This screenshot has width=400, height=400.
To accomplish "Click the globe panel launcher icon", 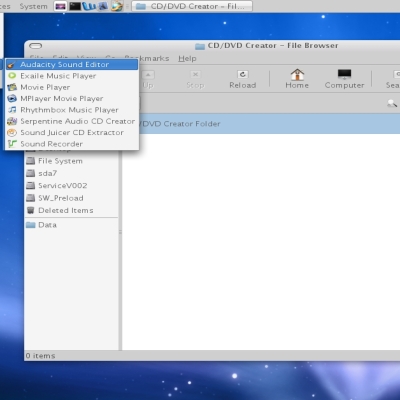I will [x=117, y=6].
